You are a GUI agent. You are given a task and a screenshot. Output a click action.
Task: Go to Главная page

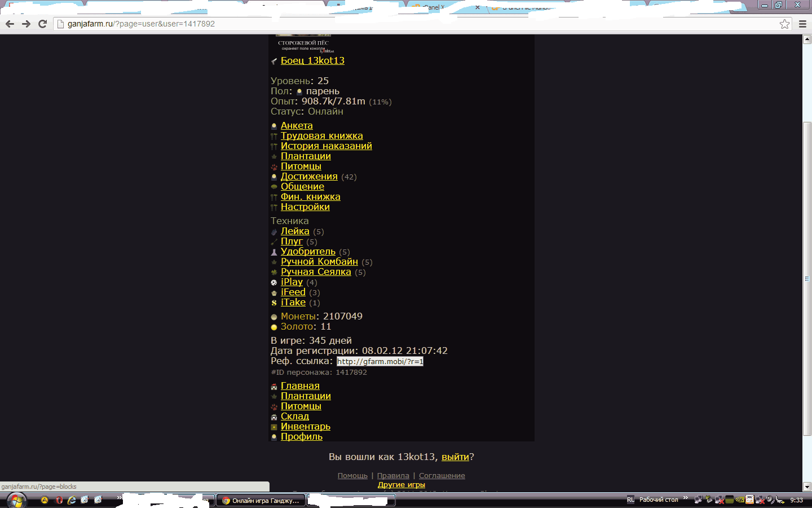[x=300, y=386]
